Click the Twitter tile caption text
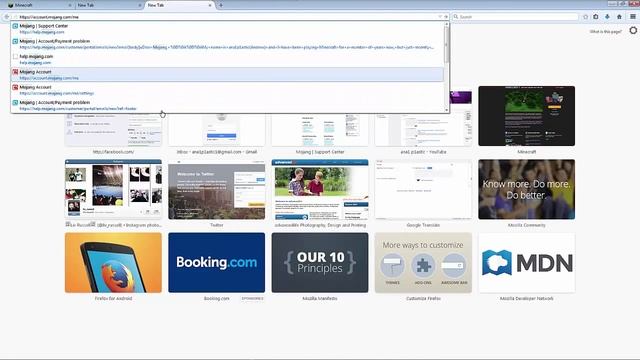Image resolution: width=640 pixels, height=360 pixels. pyautogui.click(x=217, y=225)
